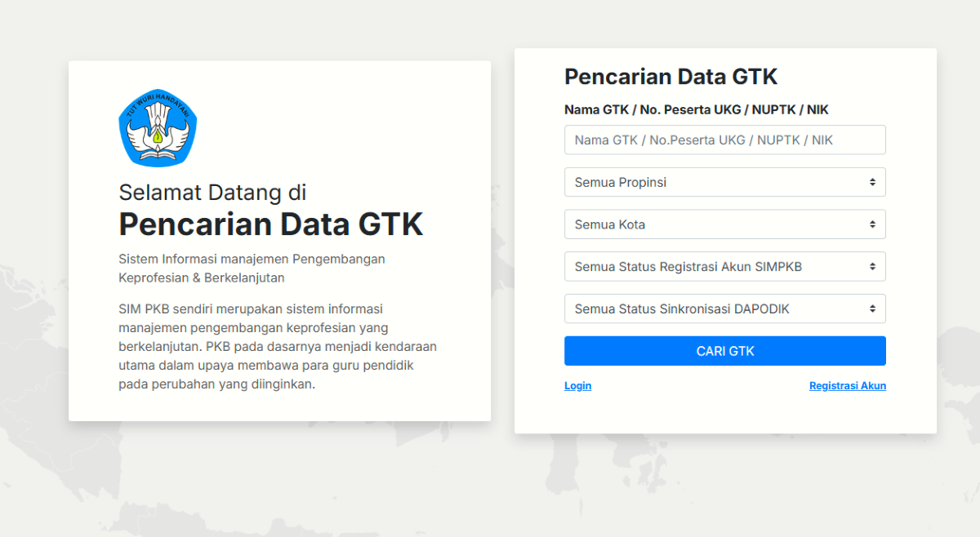Click the arrow icon on DAPODIK status select

pos(873,308)
